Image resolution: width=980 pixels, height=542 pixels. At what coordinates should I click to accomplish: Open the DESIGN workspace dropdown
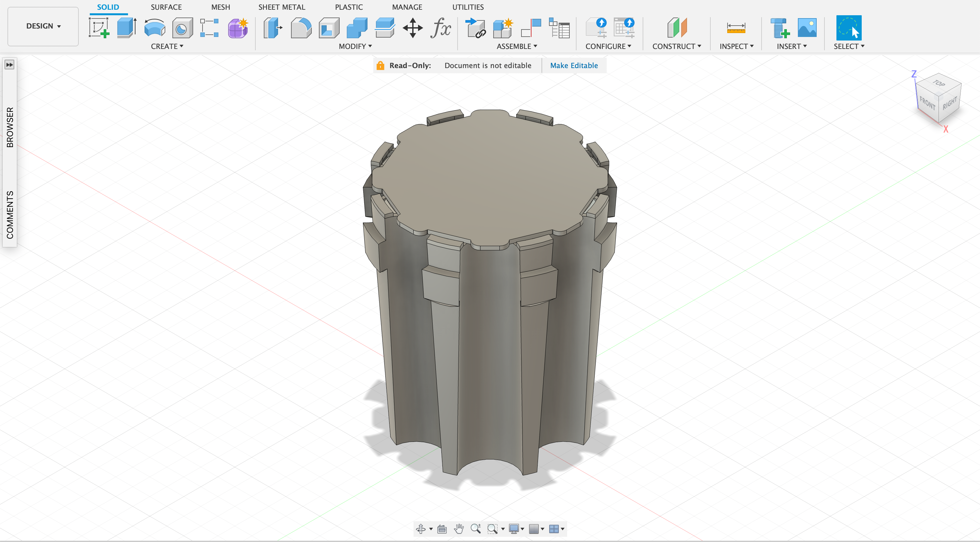click(43, 26)
